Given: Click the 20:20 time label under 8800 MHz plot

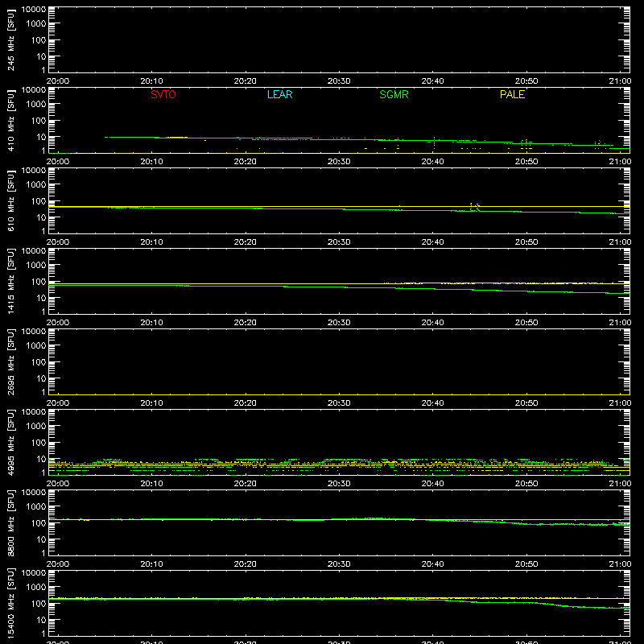Looking at the screenshot, I should tap(246, 564).
